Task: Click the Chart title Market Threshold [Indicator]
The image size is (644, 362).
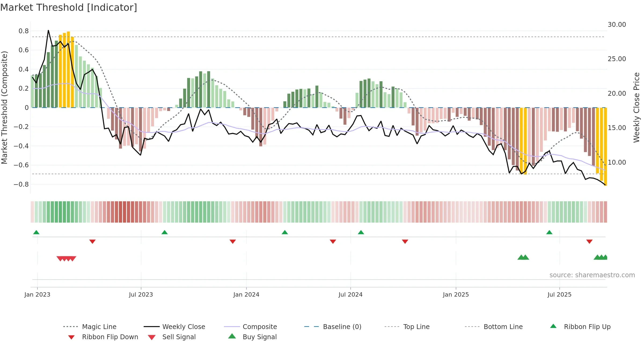Action: [69, 8]
